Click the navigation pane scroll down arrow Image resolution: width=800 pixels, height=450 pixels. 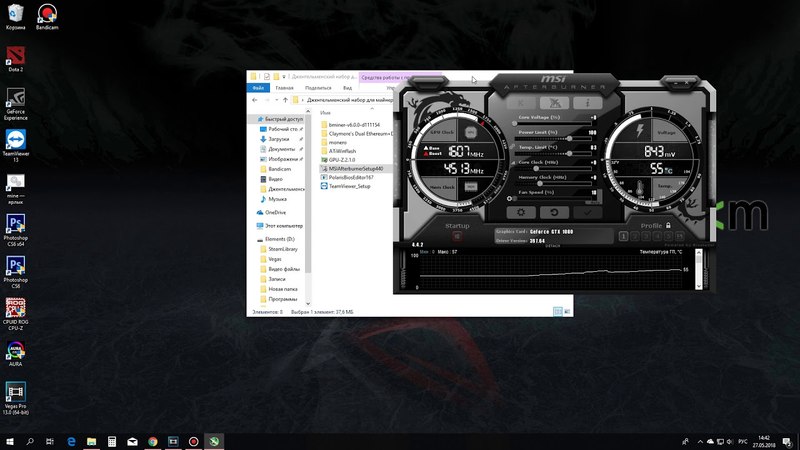[308, 304]
